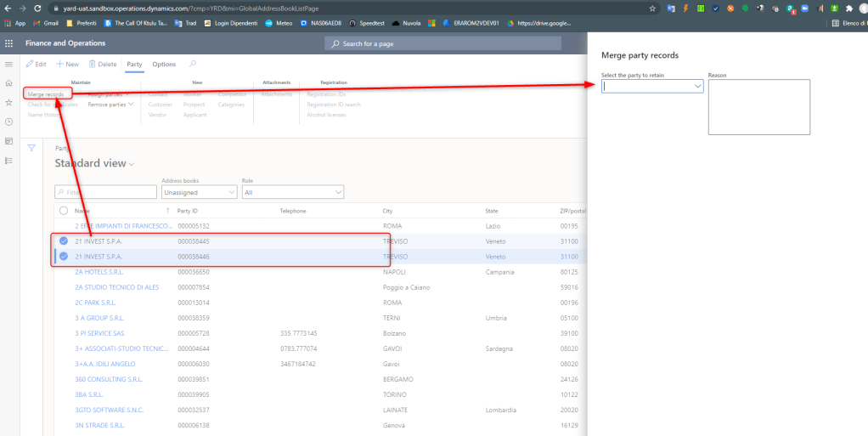Open the filter pane funnel icon
Image resolution: width=868 pixels, height=436 pixels.
pos(31,148)
